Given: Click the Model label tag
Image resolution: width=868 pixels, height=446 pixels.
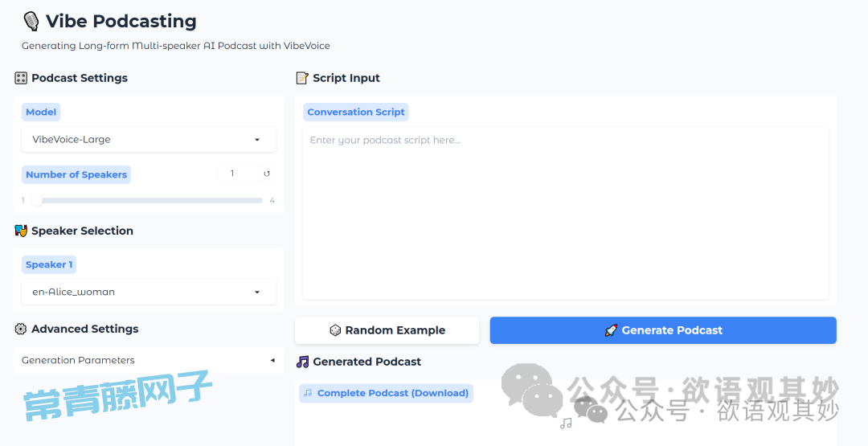Looking at the screenshot, I should point(41,113).
